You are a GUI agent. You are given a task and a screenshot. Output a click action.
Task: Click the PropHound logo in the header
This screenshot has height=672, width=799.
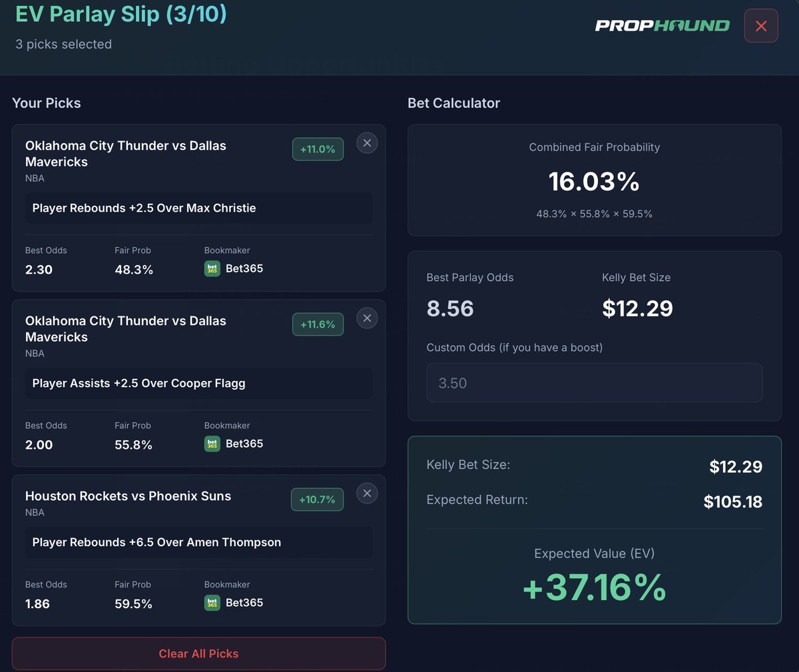662,25
